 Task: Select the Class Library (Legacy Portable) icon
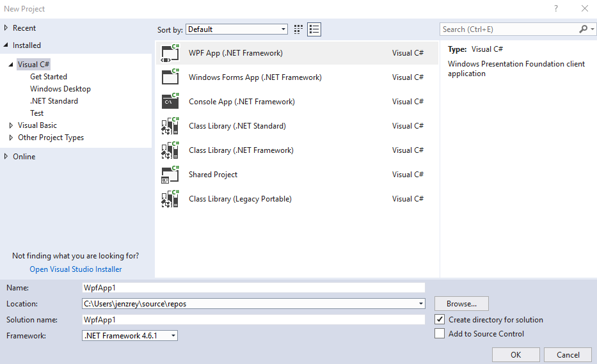[x=170, y=199]
